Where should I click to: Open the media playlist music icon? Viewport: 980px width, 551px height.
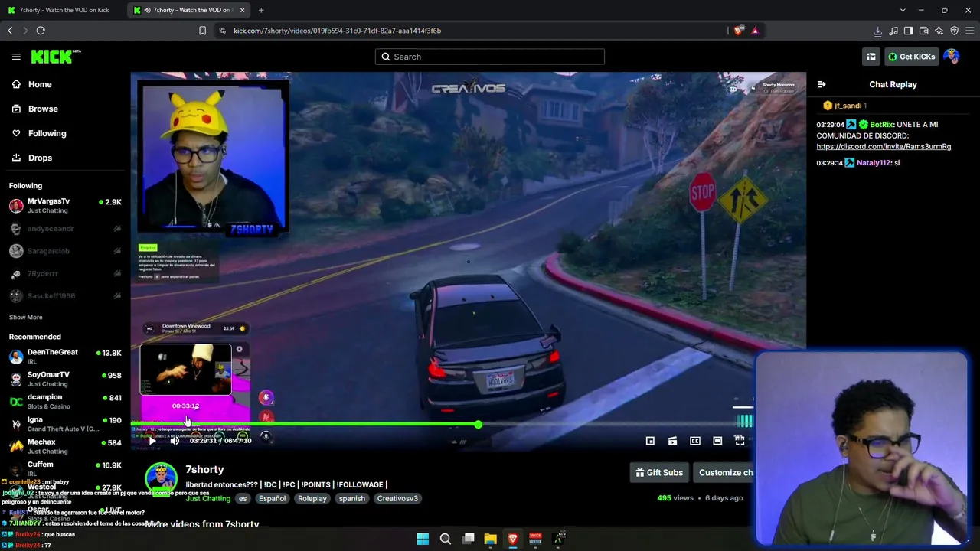tap(893, 31)
